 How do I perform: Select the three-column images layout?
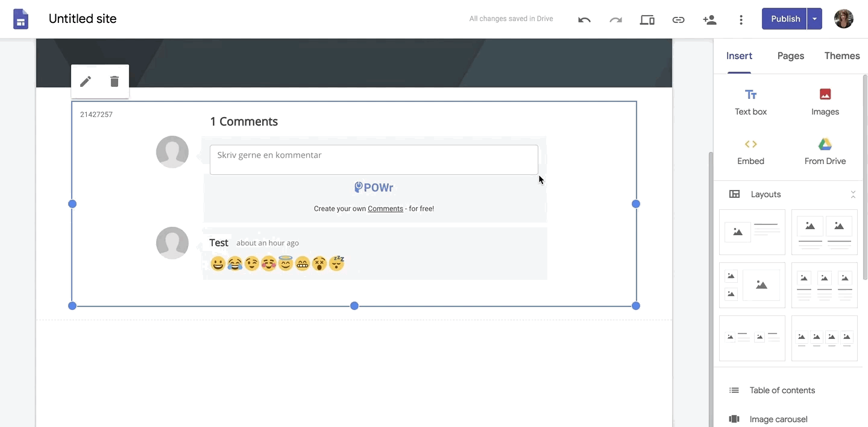824,285
